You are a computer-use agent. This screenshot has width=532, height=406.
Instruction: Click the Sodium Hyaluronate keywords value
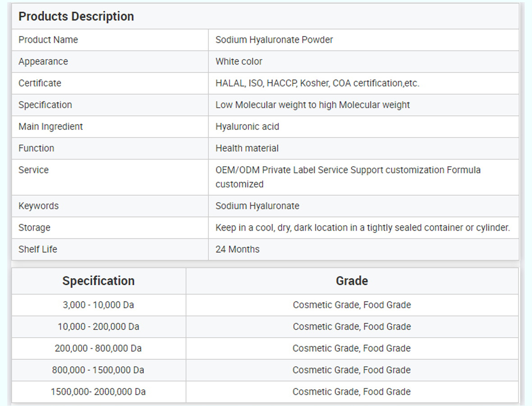point(257,206)
